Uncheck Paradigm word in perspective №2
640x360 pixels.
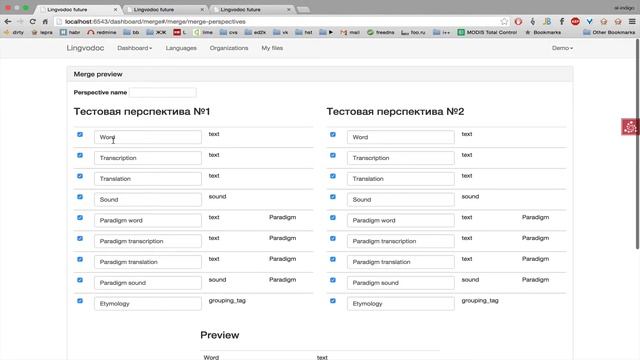333,218
